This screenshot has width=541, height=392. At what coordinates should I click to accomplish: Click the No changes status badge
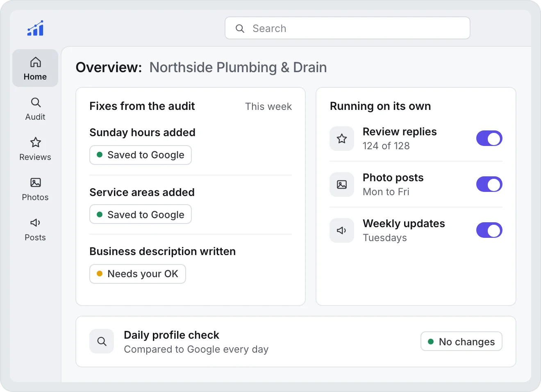pos(461,341)
